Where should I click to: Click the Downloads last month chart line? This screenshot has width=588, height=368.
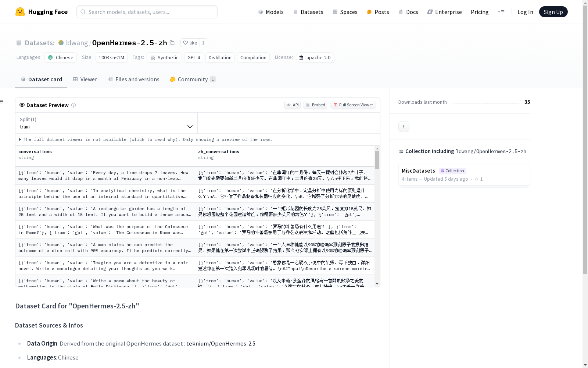pyautogui.click(x=485, y=103)
